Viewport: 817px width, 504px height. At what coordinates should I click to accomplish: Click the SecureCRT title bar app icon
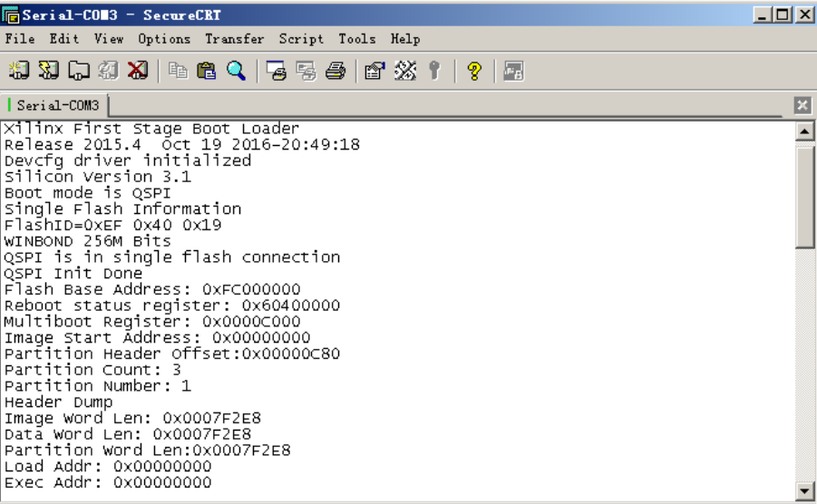point(10,15)
